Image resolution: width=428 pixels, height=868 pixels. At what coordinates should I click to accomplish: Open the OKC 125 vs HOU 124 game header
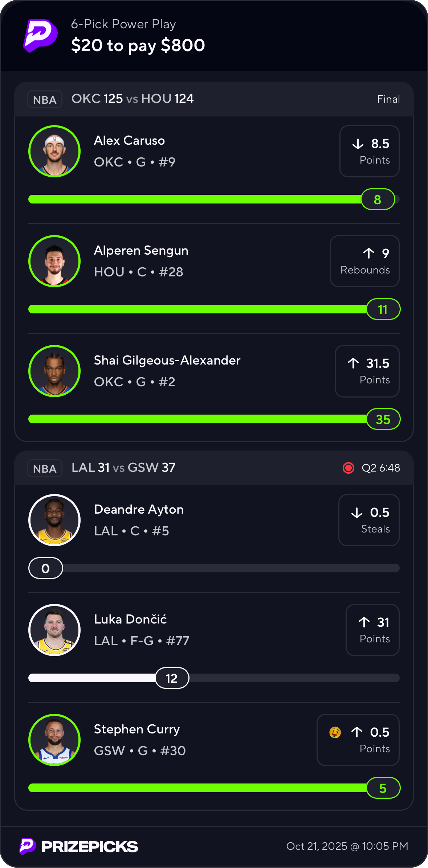[x=133, y=99]
